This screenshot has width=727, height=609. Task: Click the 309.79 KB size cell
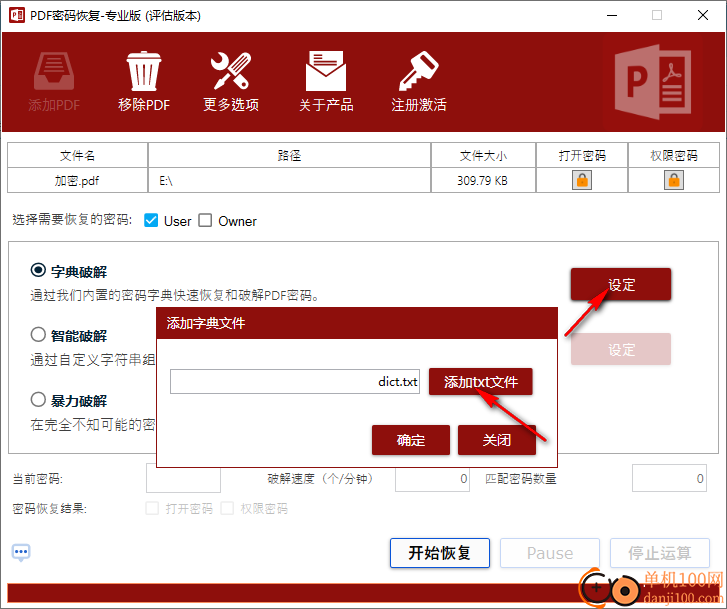click(x=483, y=180)
